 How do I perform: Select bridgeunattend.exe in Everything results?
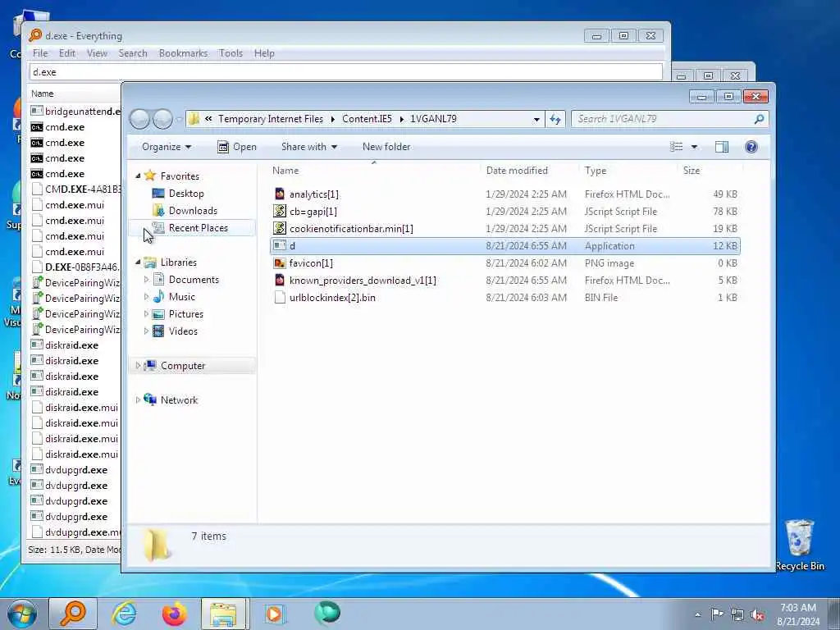tap(76, 112)
